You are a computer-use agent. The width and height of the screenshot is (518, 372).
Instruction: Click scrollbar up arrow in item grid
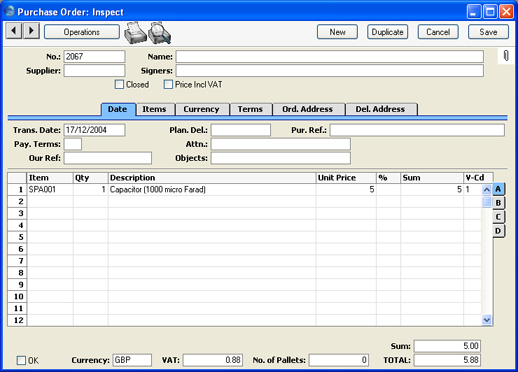pos(487,190)
